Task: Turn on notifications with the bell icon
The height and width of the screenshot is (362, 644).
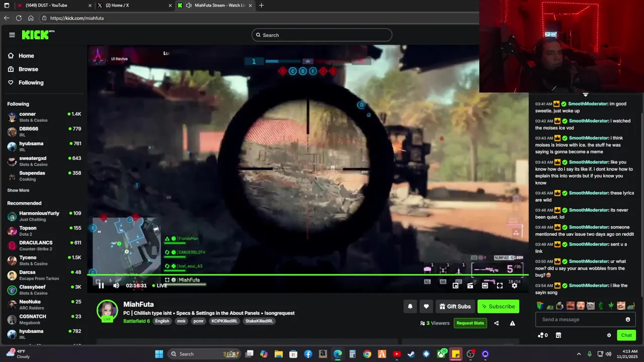Action: tap(410, 306)
